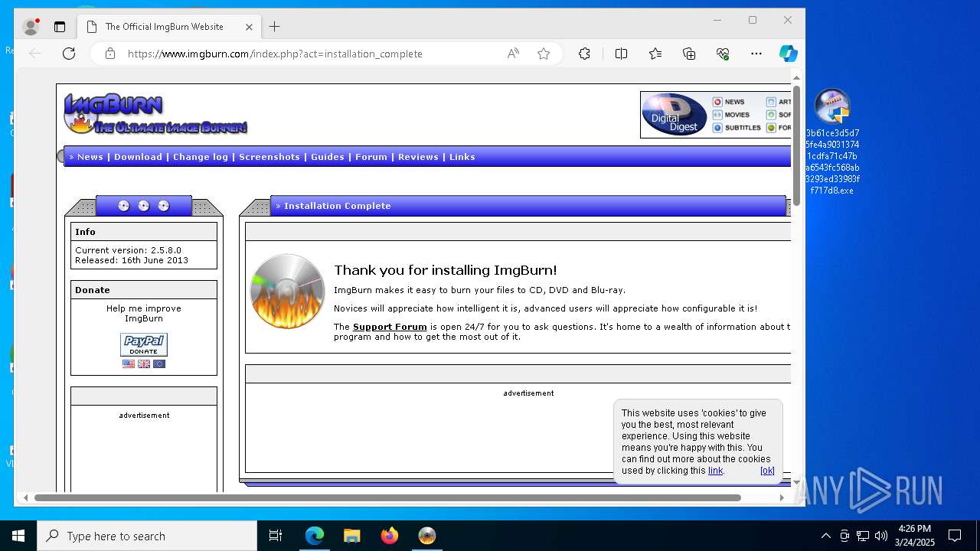Open the volume control tray icon

[x=881, y=536]
